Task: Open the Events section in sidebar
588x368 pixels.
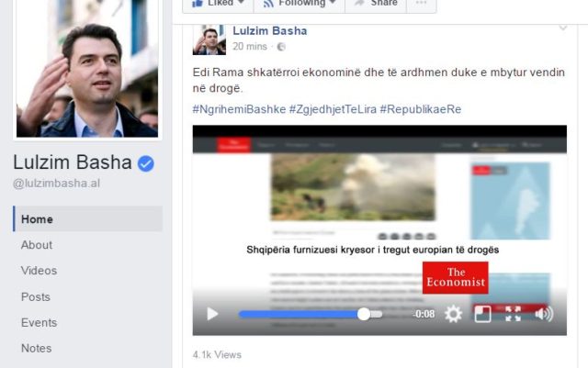Action: [x=39, y=322]
